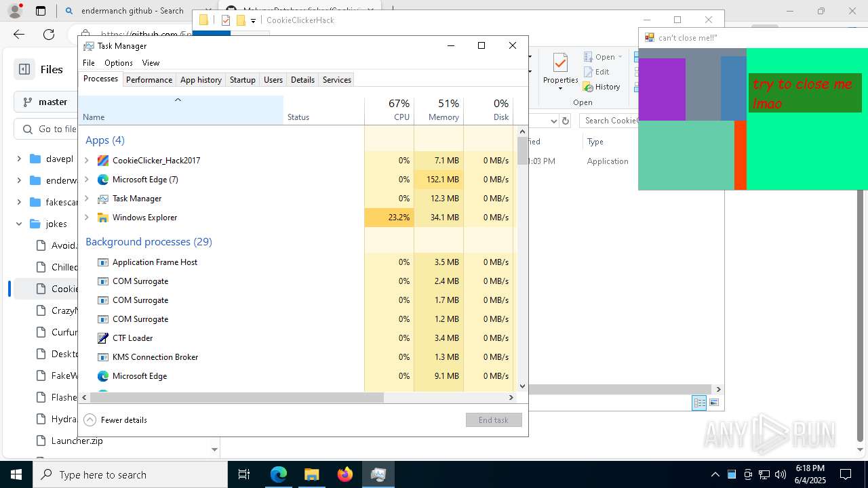Expand the CookieClicker_Hack2017 process group
This screenshot has height=488, width=868.
86,161
